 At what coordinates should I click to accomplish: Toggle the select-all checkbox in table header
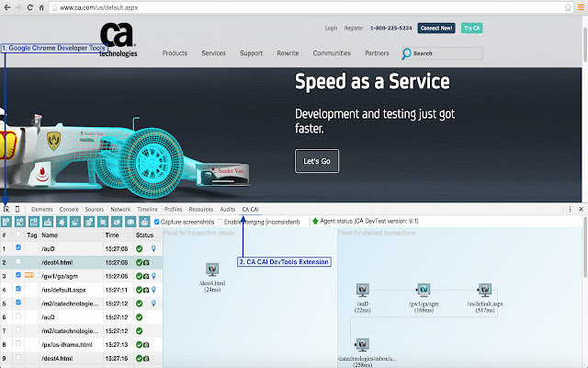point(18,234)
